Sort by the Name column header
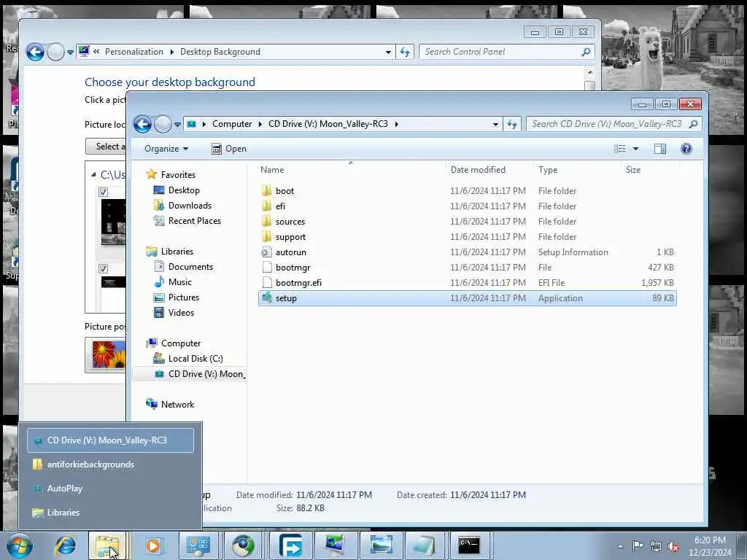The width and height of the screenshot is (747, 560). pyautogui.click(x=272, y=169)
